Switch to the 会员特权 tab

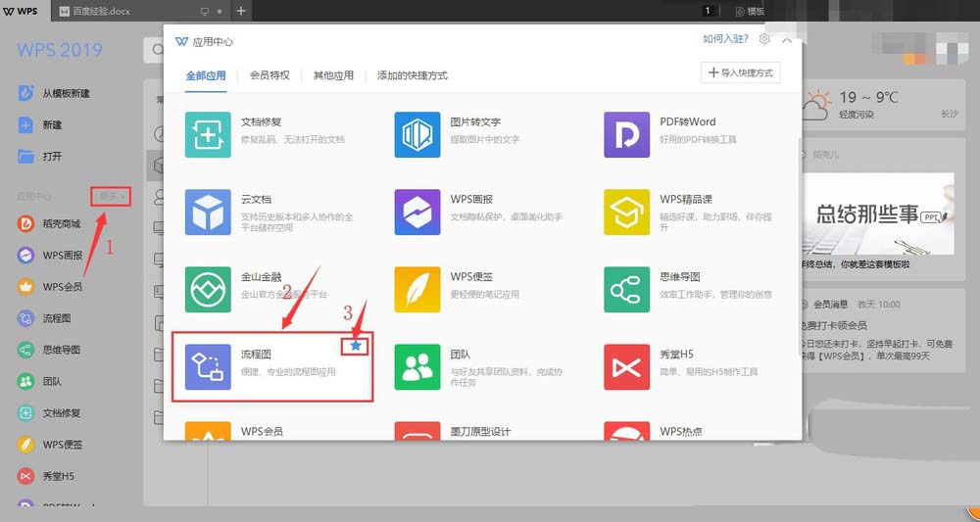pyautogui.click(x=269, y=75)
